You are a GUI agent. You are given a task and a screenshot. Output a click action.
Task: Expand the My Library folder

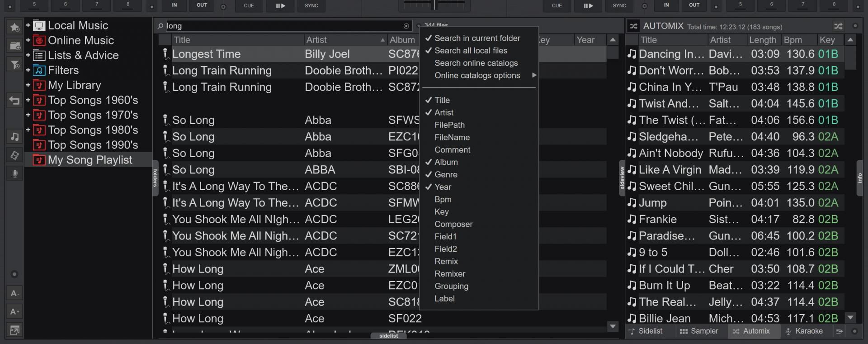(28, 85)
